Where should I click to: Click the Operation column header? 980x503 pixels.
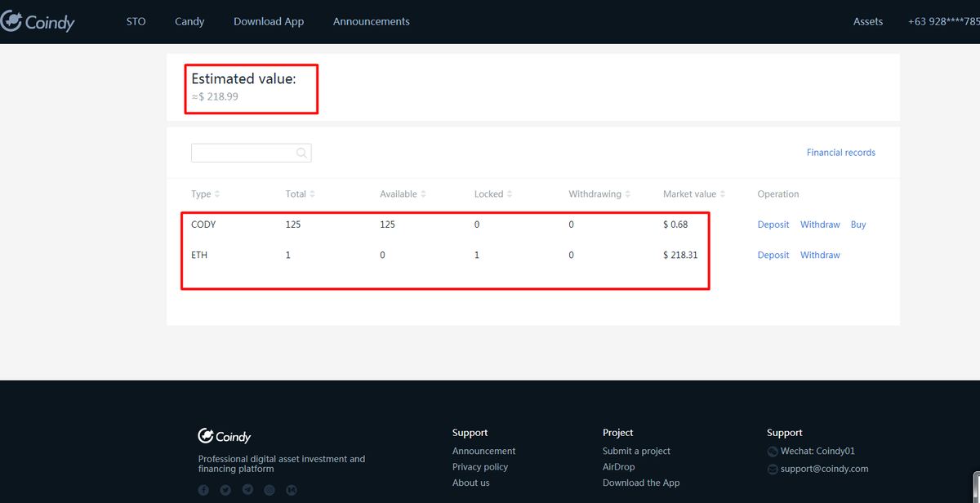[778, 194]
